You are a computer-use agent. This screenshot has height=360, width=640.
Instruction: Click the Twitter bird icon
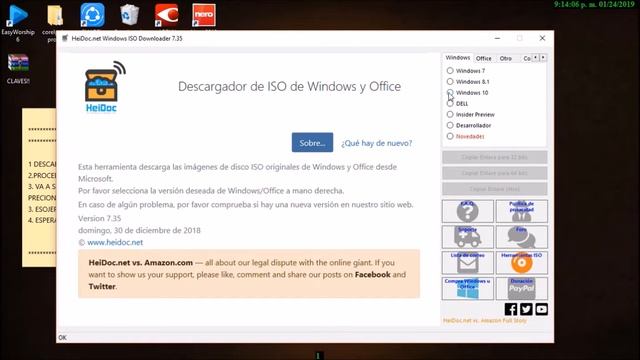pos(526,309)
